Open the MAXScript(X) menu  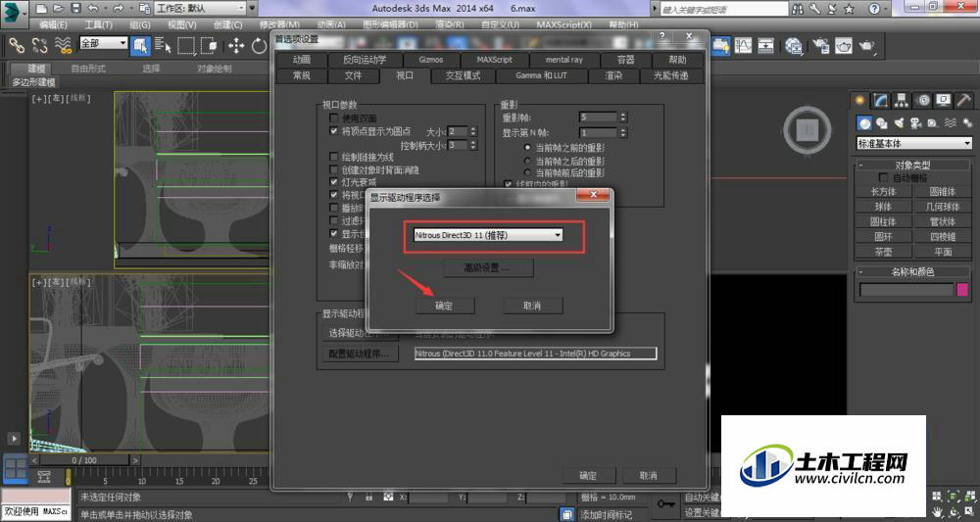click(x=563, y=25)
